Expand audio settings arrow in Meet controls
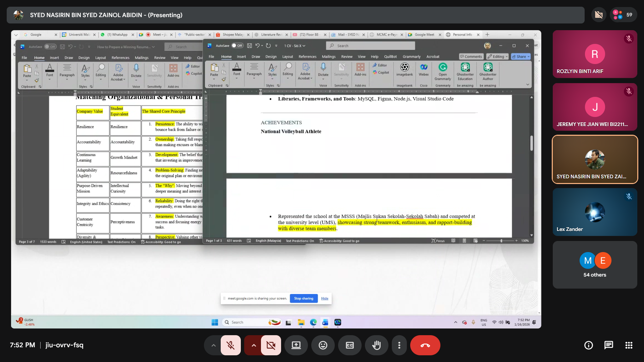This screenshot has width=644, height=362. (213, 345)
